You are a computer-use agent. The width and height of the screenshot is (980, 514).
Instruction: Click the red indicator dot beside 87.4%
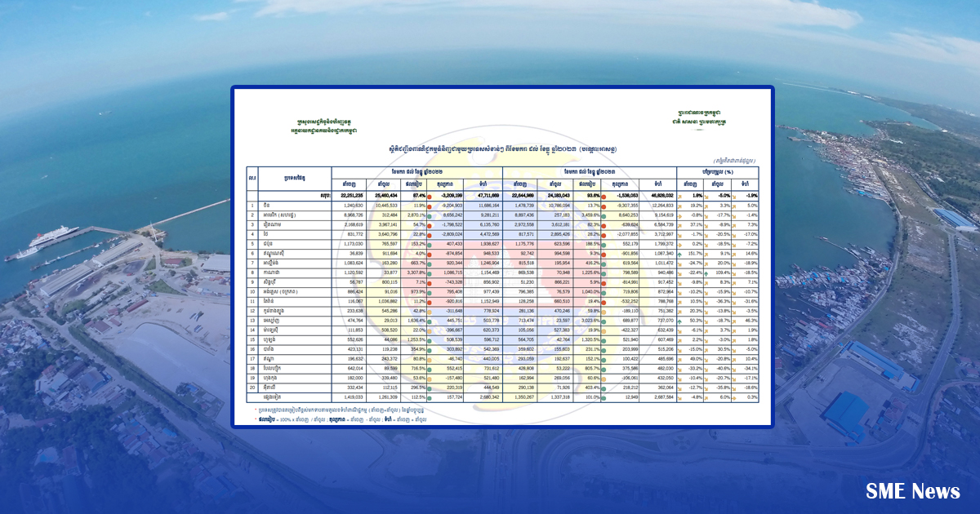[429, 197]
